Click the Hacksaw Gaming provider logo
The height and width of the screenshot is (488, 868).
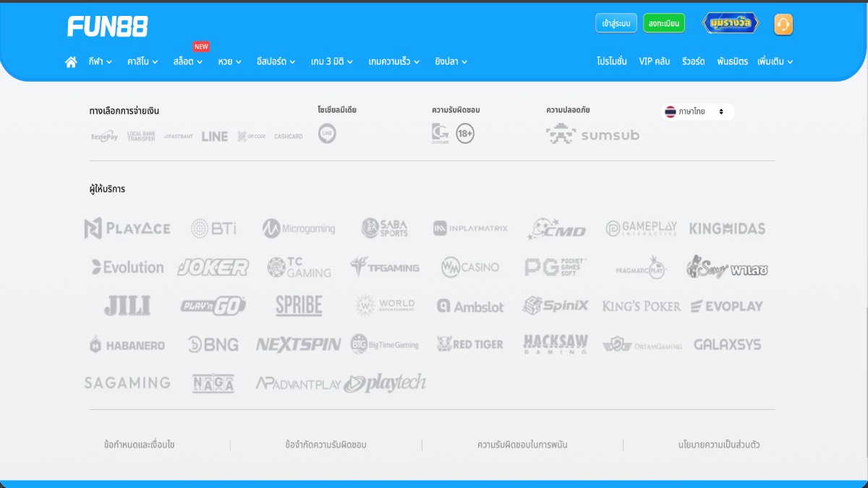[556, 344]
